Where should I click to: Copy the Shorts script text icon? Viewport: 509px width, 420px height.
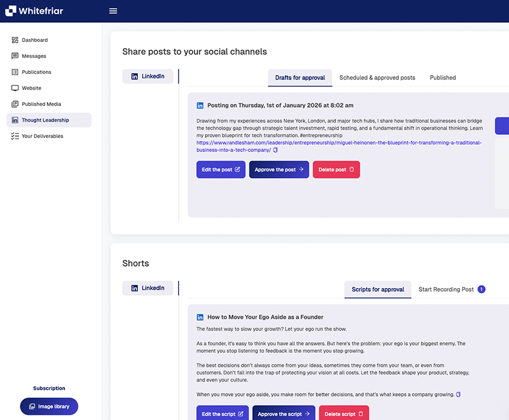[458, 394]
